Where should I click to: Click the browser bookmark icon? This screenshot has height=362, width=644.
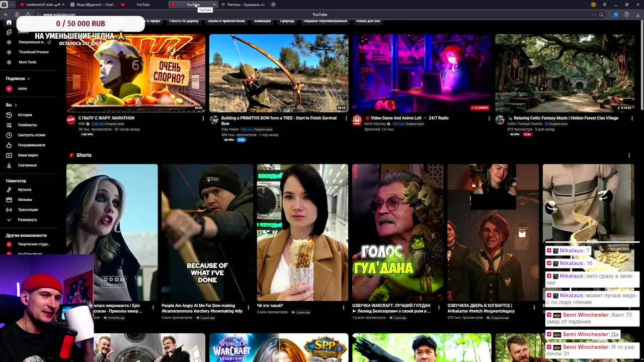[x=601, y=15]
